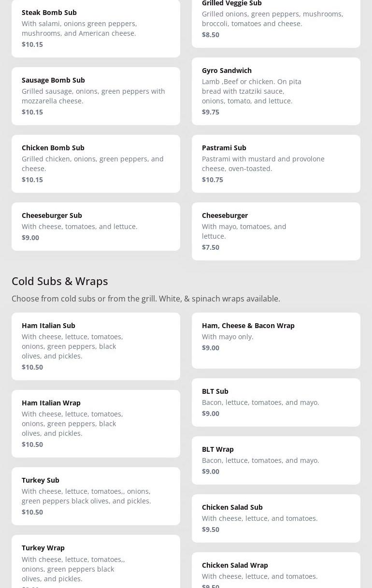Pick the Pastrami Sub
This screenshot has height=588, width=372.
pos(276,164)
